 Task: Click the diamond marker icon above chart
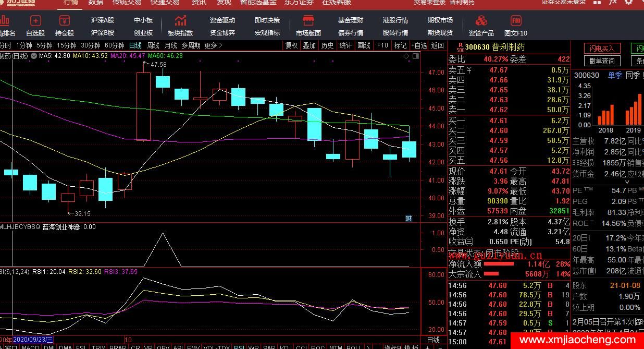click(406, 55)
